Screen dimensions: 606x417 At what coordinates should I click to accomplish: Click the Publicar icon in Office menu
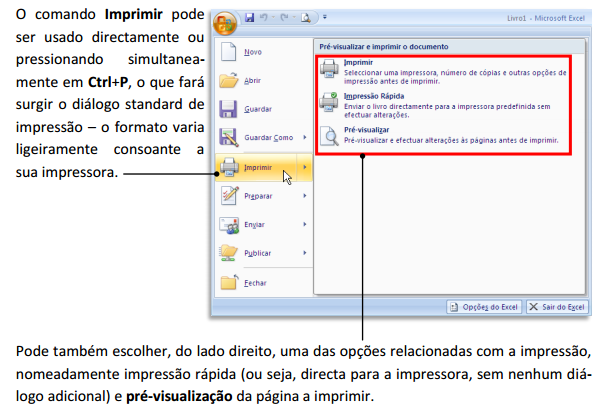(228, 253)
